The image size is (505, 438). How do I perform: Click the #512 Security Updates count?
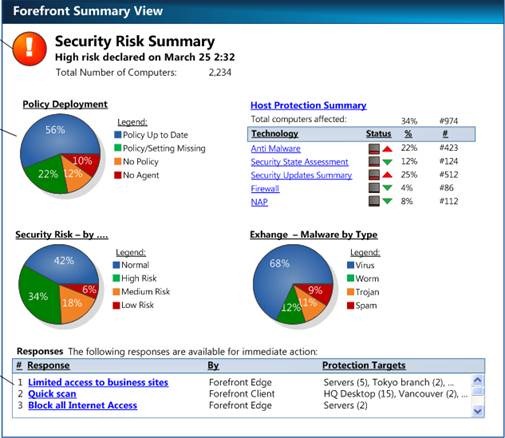click(449, 174)
